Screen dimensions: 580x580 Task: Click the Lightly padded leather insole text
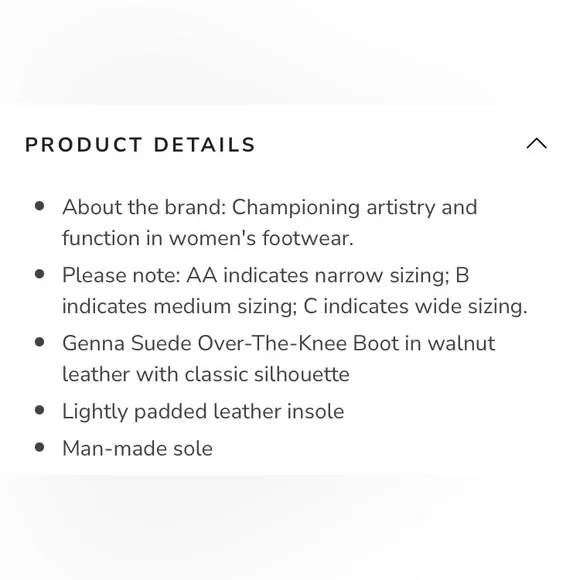[x=203, y=412]
